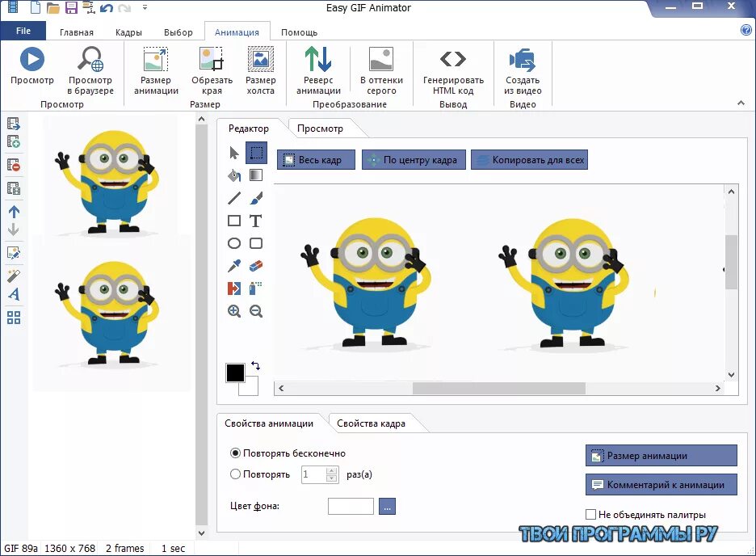Click the canvas horizontal scrollbar thumb
The image size is (756, 556).
498,388
